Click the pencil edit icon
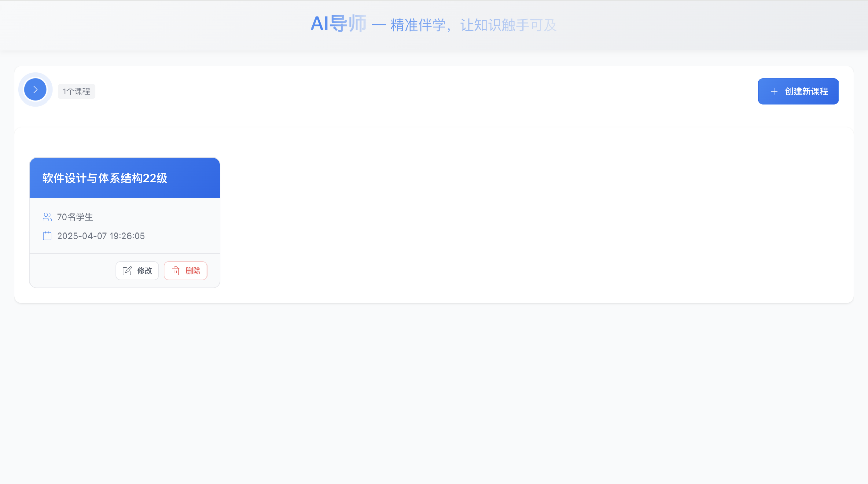Screen dimensions: 868x484 [x=127, y=271]
